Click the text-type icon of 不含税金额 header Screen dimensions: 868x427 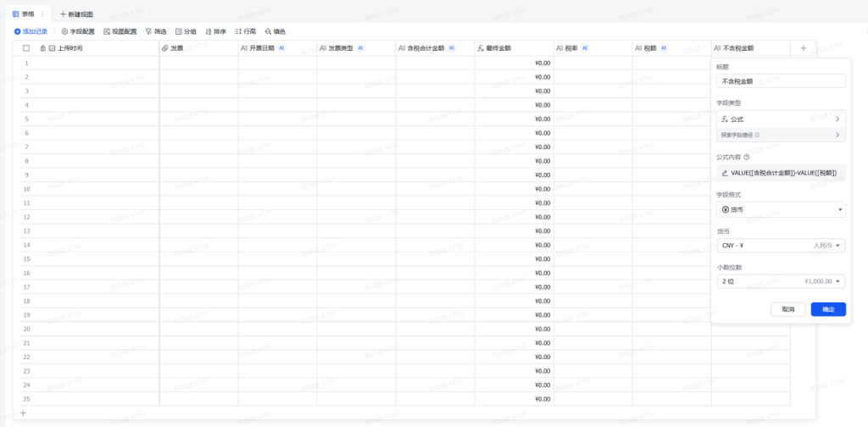click(x=718, y=48)
